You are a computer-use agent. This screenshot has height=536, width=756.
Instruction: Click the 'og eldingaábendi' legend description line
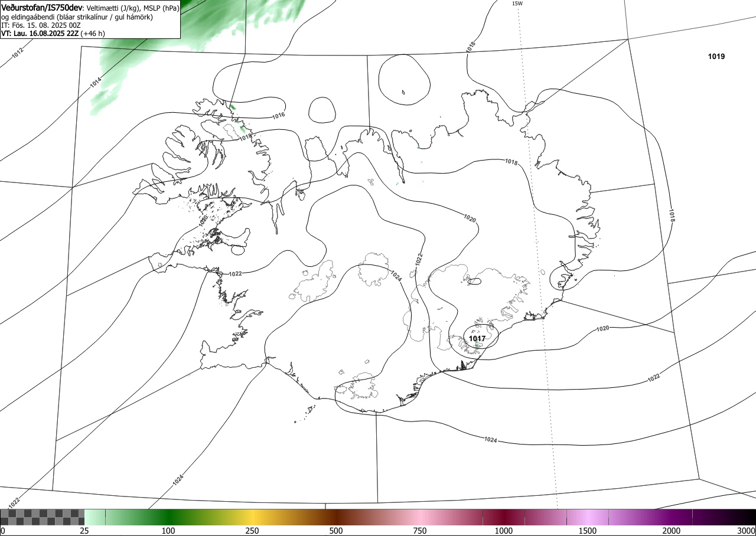click(x=77, y=17)
